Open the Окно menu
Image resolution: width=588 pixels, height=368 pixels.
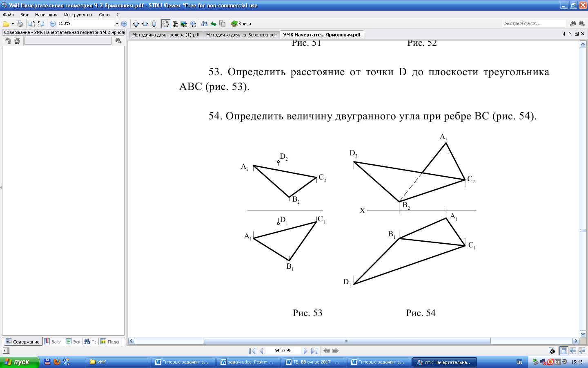[104, 15]
